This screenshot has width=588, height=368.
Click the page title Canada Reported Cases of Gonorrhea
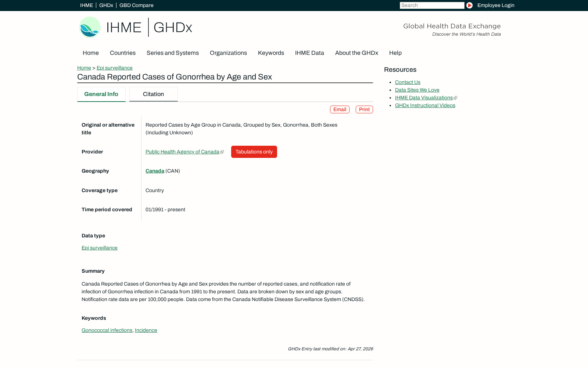click(175, 77)
